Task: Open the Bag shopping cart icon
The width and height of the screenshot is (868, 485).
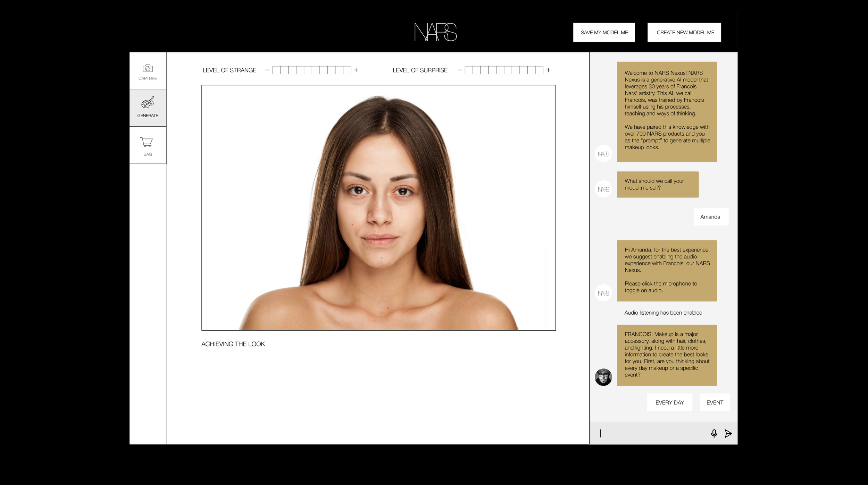Action: coord(147,142)
